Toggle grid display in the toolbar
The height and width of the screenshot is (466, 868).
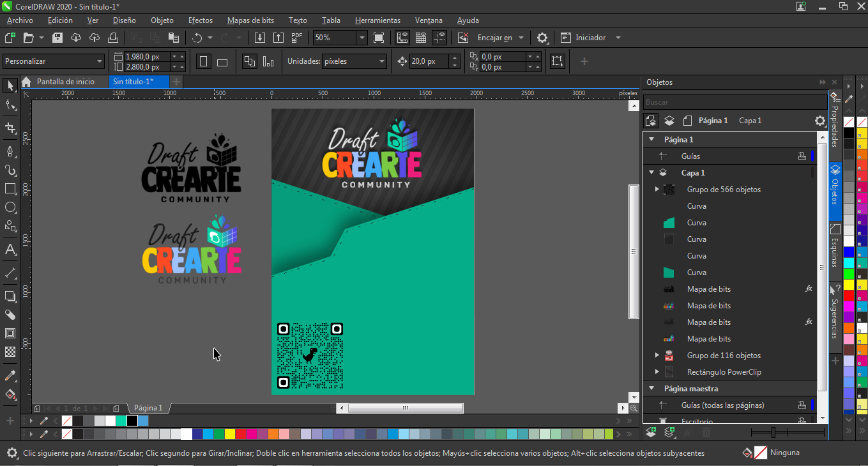421,38
